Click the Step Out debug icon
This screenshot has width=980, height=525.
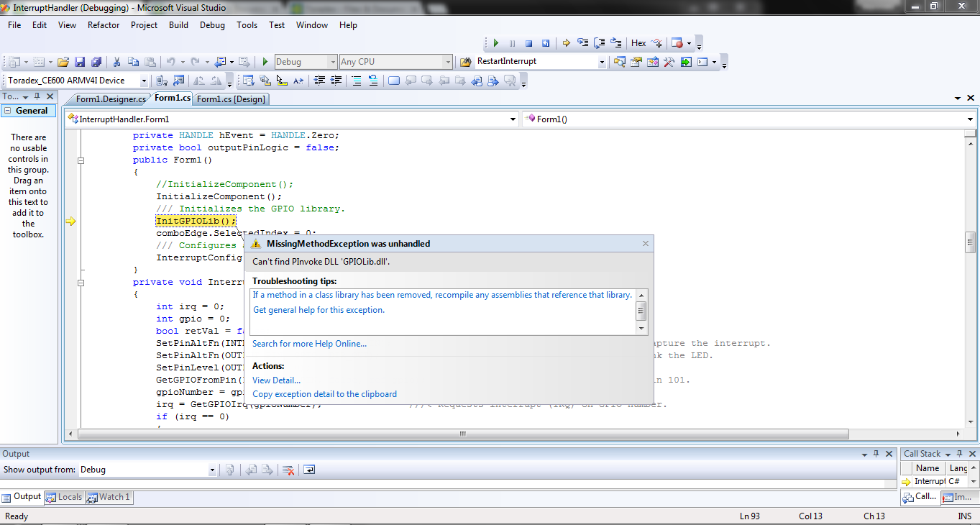click(x=616, y=42)
